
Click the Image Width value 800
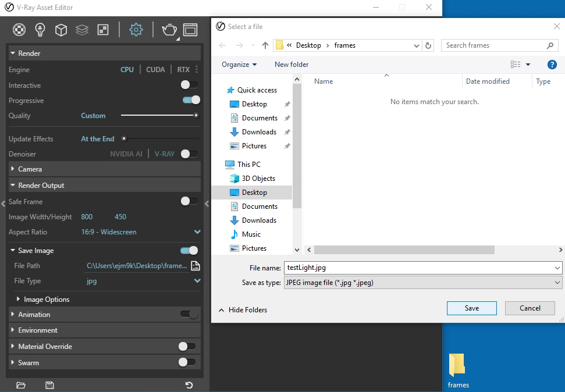[x=87, y=217]
